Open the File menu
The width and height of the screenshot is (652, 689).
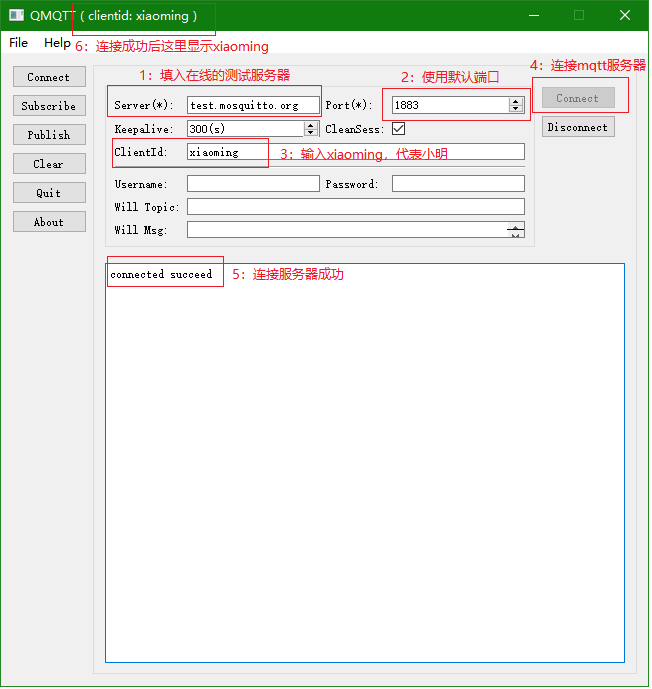pyautogui.click(x=19, y=43)
